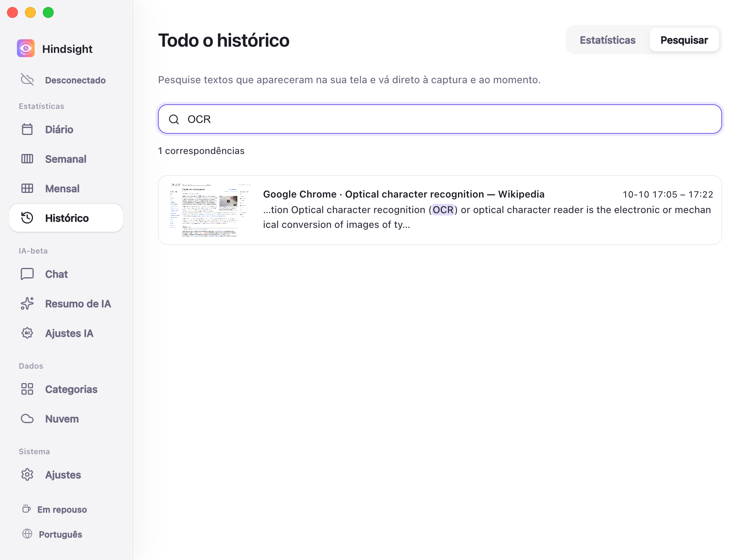Click the 10-10 17:05 – 17:22 timestamp
Screen dimensions: 747x560
(668, 194)
